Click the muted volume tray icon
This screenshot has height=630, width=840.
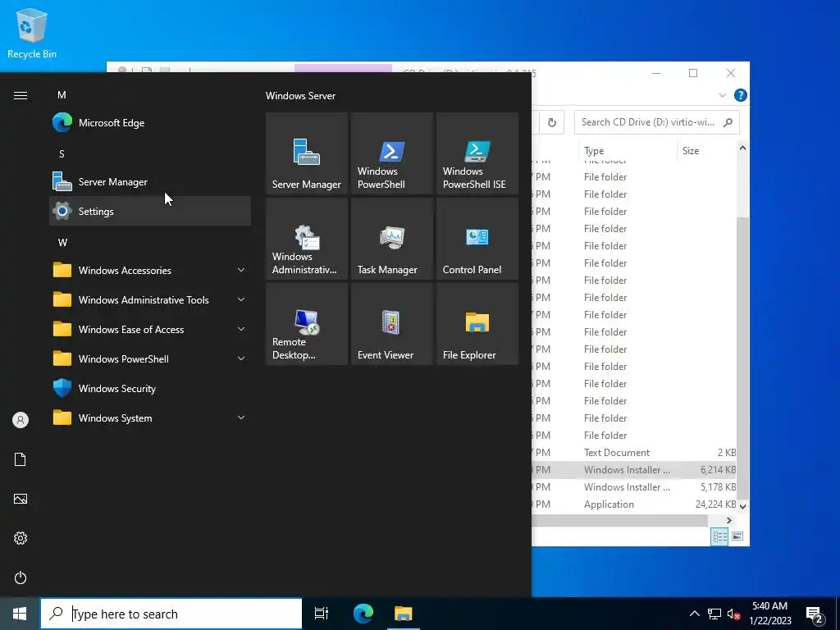734,614
